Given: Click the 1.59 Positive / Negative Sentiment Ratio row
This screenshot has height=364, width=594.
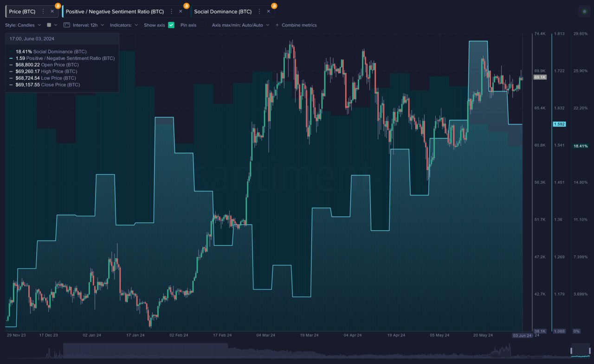Looking at the screenshot, I should pyautogui.click(x=62, y=58).
